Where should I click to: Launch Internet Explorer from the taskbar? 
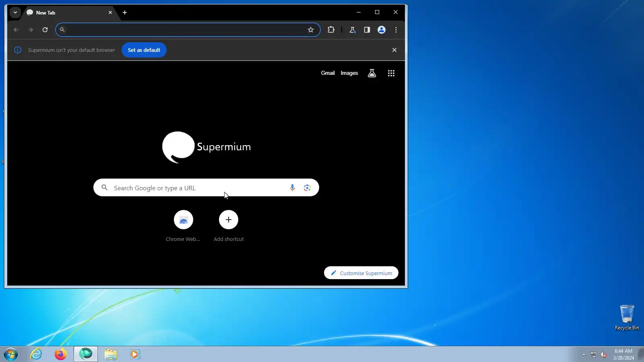click(36, 354)
